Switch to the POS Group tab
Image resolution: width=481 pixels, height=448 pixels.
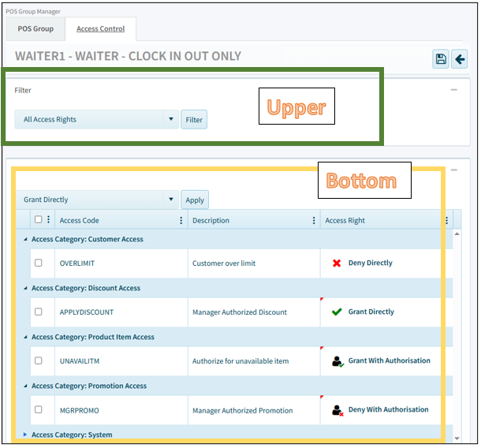pyautogui.click(x=35, y=29)
